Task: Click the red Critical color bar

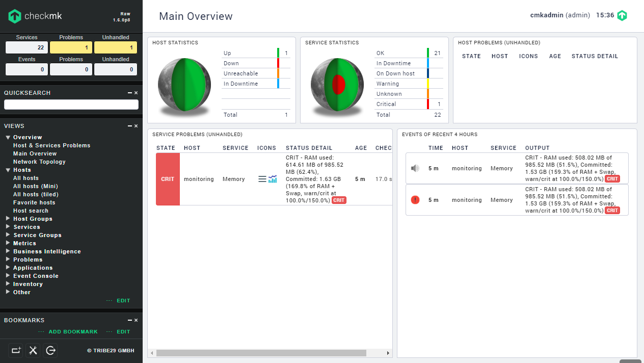Action: (428, 104)
